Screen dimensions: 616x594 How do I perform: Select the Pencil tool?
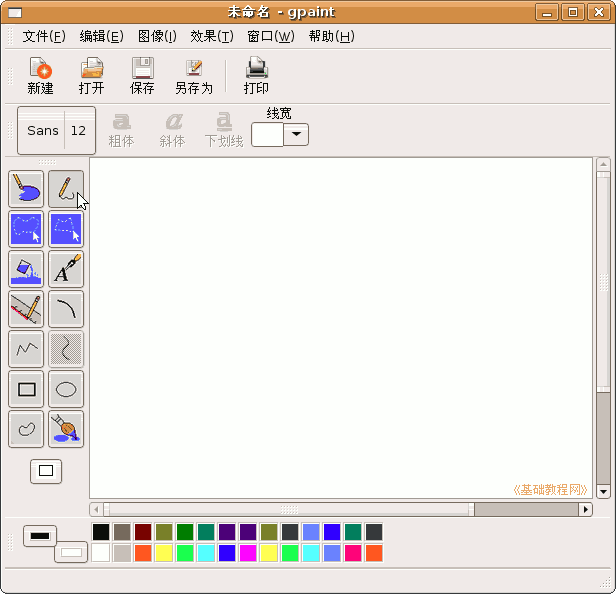(66, 189)
